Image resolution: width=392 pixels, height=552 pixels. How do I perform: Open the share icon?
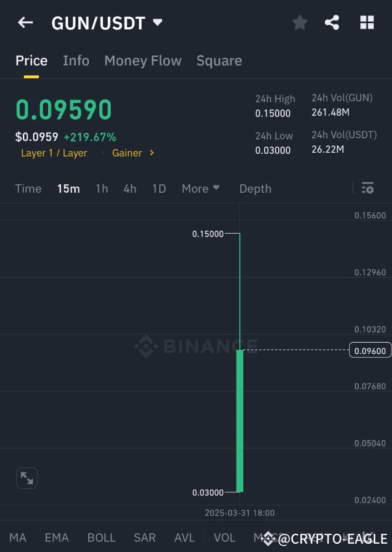tap(332, 22)
